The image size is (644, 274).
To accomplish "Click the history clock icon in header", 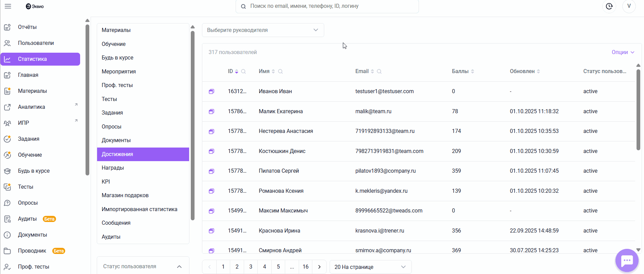I will [x=609, y=6].
